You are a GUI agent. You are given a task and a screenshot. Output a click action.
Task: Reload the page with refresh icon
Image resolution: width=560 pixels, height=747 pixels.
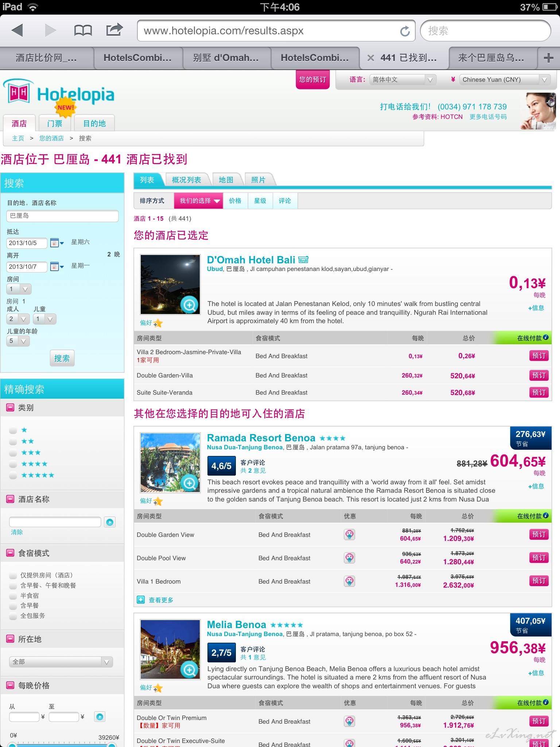pos(405,31)
